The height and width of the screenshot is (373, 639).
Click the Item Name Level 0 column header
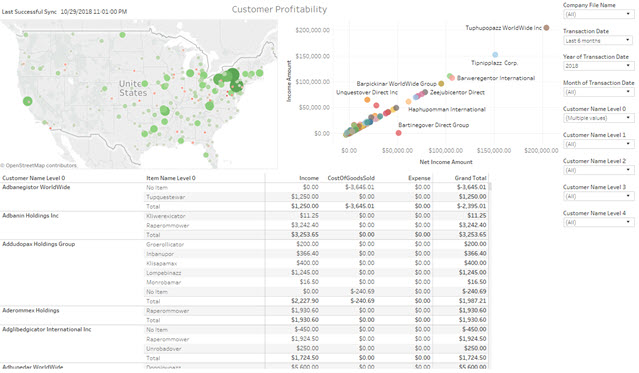171,178
